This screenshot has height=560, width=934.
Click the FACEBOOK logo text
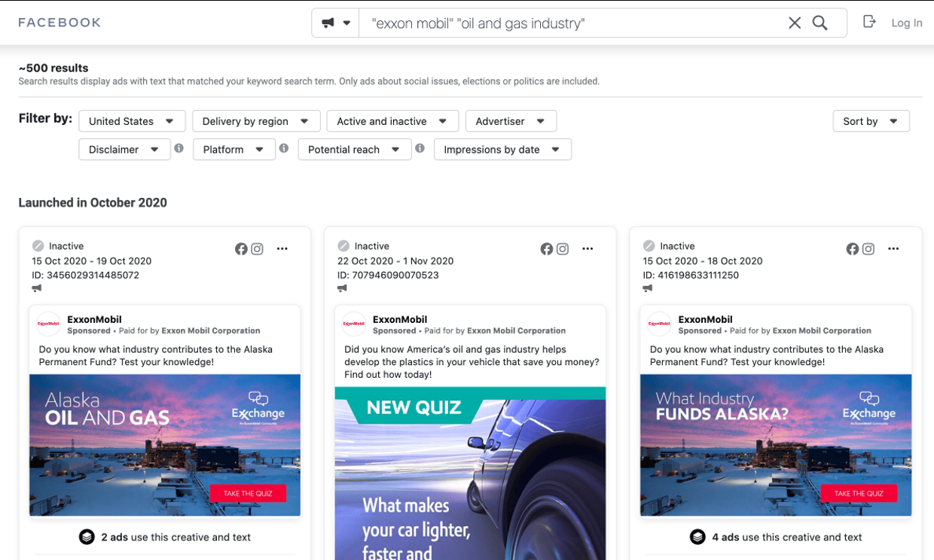[x=60, y=23]
